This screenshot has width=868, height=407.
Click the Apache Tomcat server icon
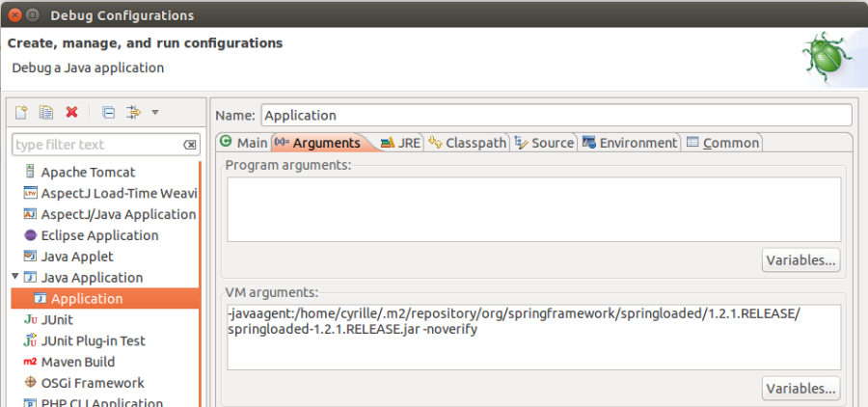point(30,172)
